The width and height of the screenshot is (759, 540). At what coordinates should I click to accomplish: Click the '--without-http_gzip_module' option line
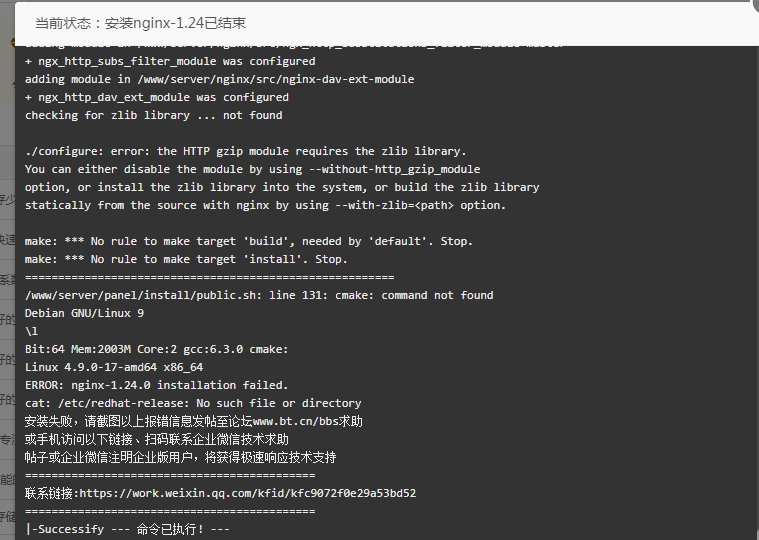point(252,169)
